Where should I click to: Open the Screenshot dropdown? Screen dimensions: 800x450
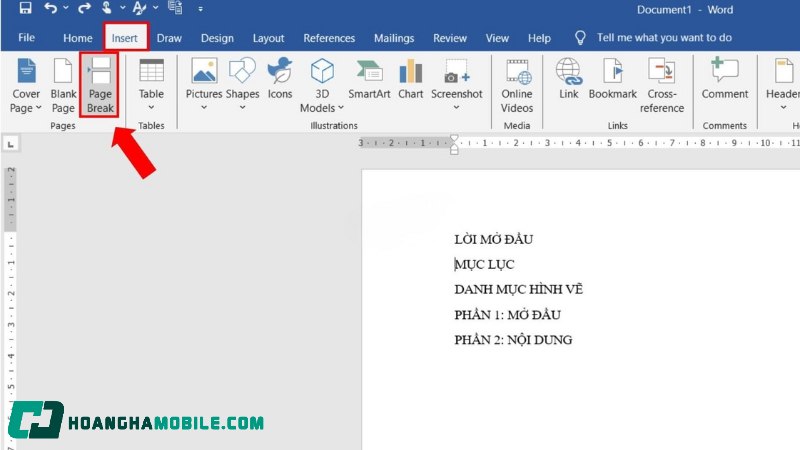click(456, 106)
